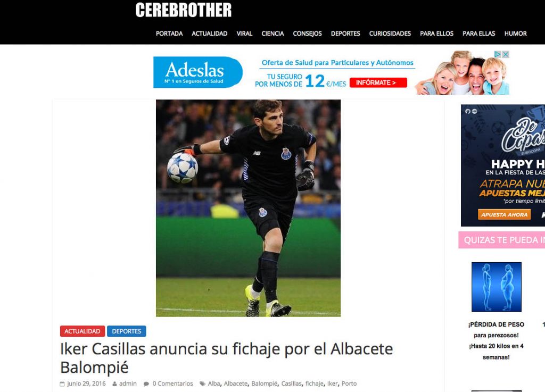Click the user icon next to admin
Screen dimensions: 545x392
tap(114, 383)
